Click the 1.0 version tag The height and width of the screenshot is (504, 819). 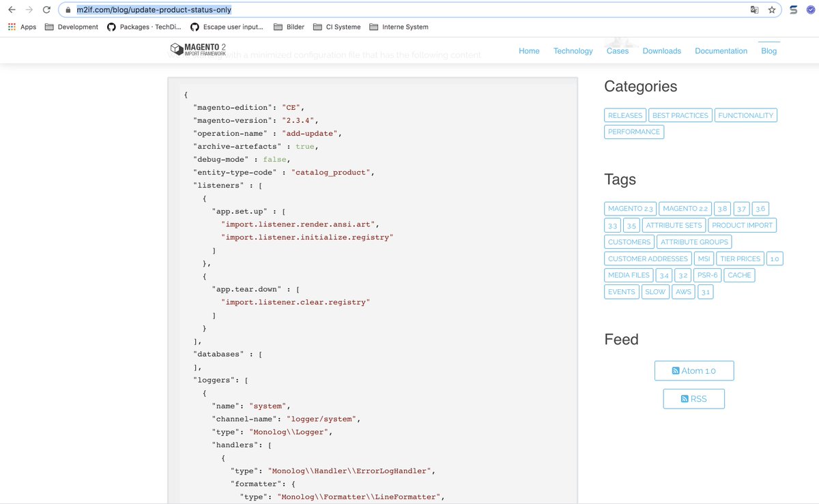point(775,258)
